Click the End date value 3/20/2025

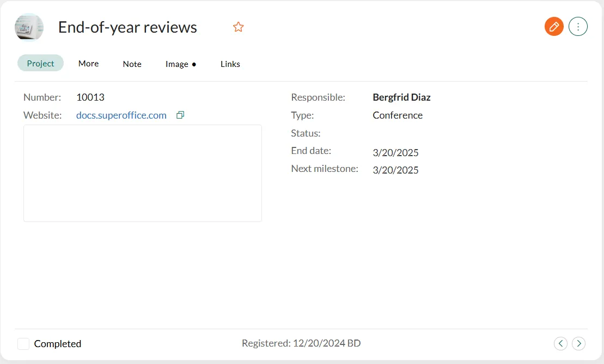point(395,152)
